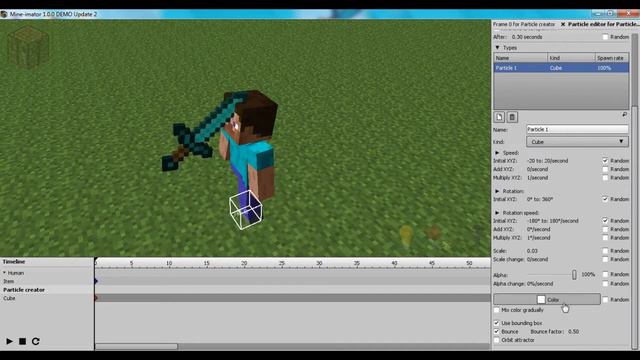Click the small icon below Types list
The height and width of the screenshot is (360, 640).
(624, 115)
